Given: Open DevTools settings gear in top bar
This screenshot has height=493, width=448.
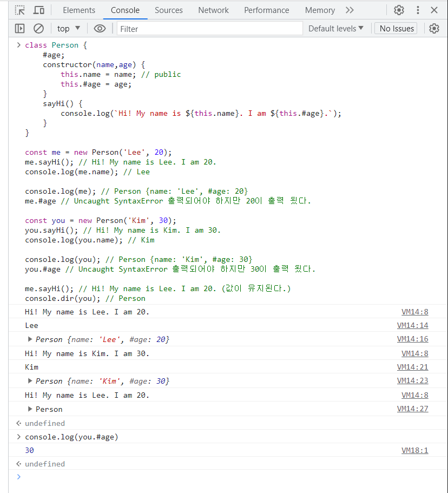Looking at the screenshot, I should coord(399,10).
